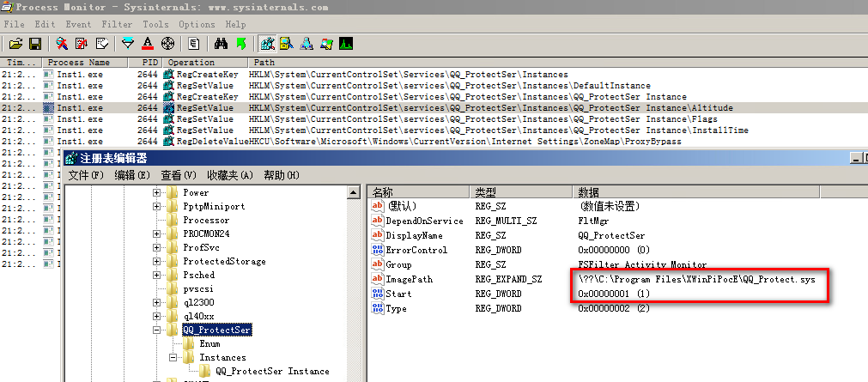
Task: Open the Highlight toolbar icon
Action: click(x=148, y=44)
